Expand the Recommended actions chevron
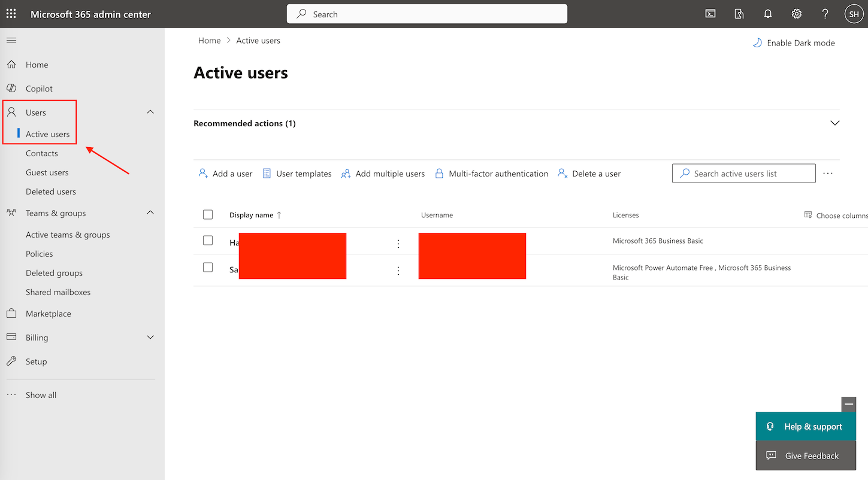The height and width of the screenshot is (480, 868). click(x=835, y=123)
